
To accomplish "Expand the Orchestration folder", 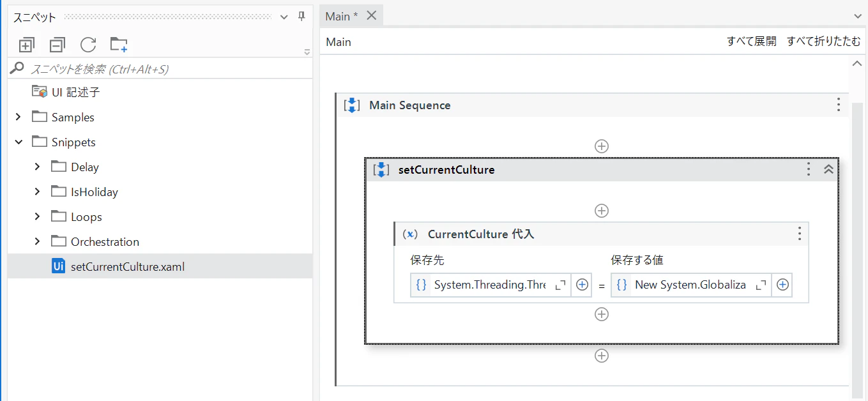I will [37, 241].
